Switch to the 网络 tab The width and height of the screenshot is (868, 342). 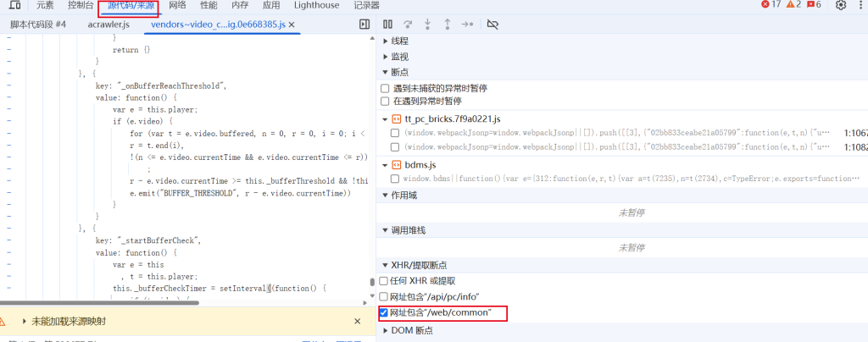[x=177, y=5]
